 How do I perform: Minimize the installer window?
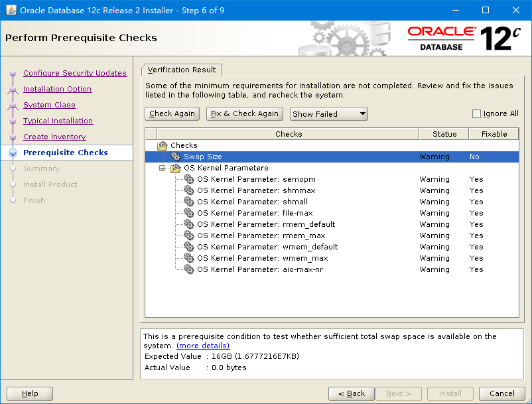point(456,10)
